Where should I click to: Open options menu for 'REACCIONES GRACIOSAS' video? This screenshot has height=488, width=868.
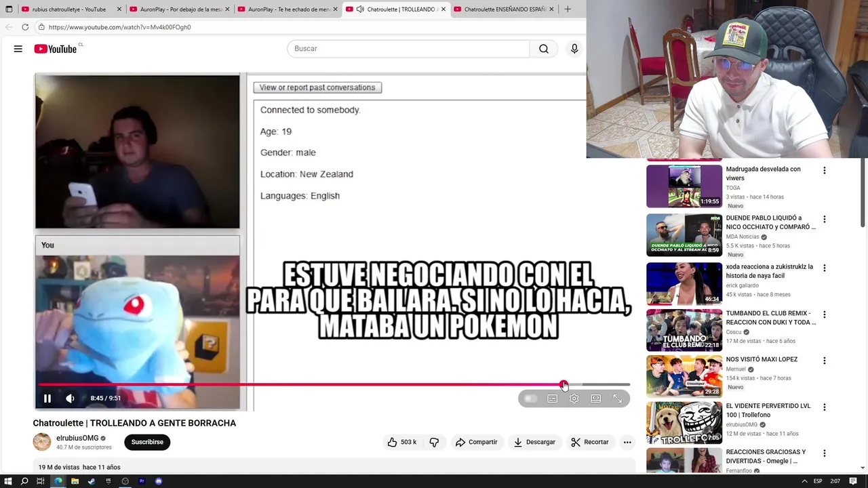pos(825,453)
